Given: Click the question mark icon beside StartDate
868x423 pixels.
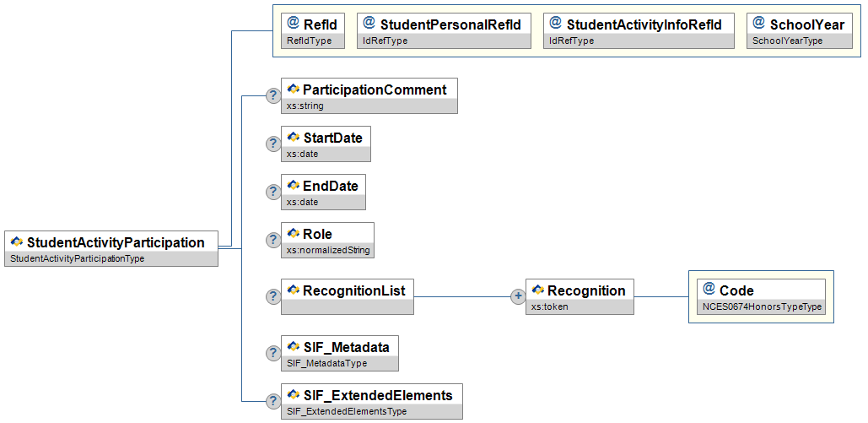Looking at the screenshot, I should coord(273,144).
